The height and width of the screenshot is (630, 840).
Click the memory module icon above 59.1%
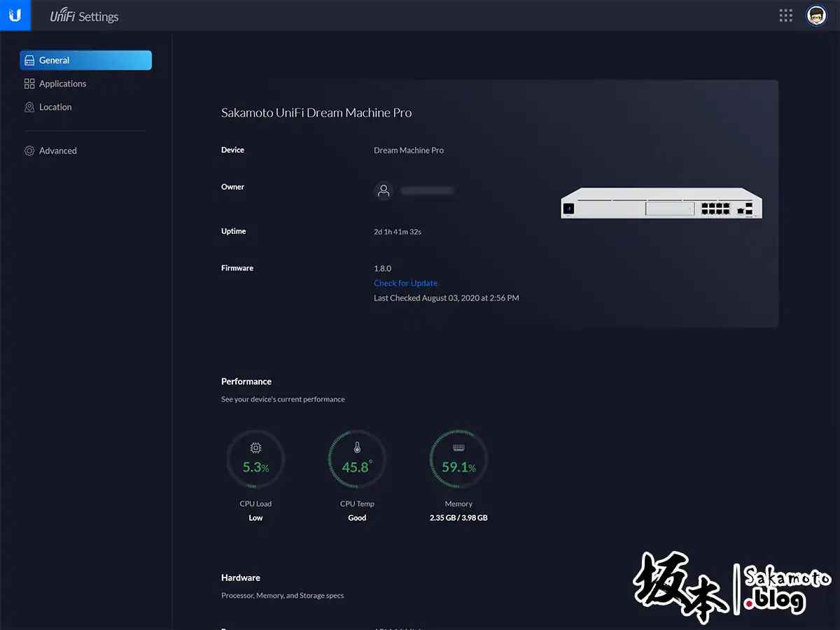pyautogui.click(x=458, y=448)
